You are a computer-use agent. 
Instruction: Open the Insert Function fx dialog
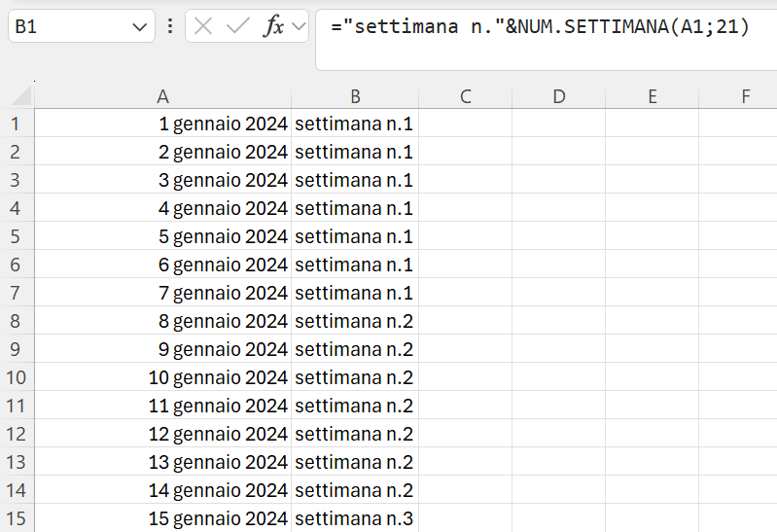click(274, 26)
